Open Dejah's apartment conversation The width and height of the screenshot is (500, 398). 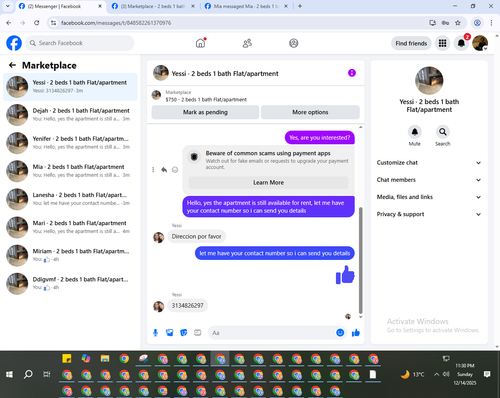[x=70, y=115]
